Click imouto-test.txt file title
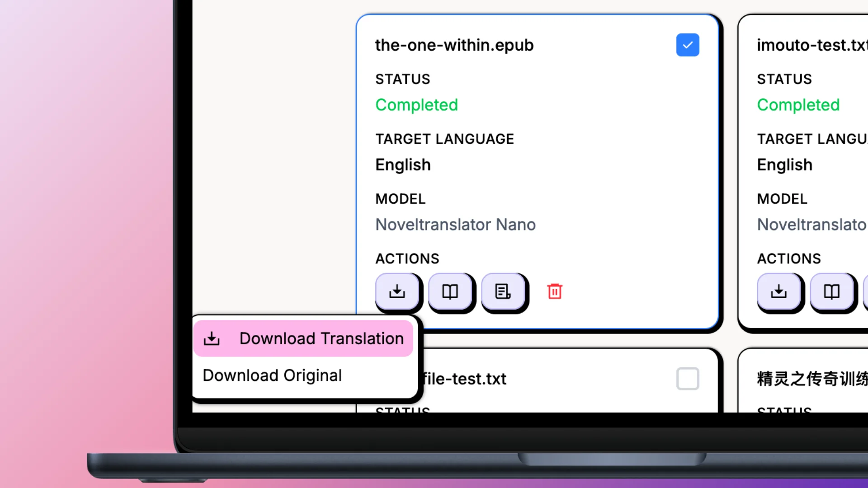This screenshot has height=488, width=868. pyautogui.click(x=811, y=45)
